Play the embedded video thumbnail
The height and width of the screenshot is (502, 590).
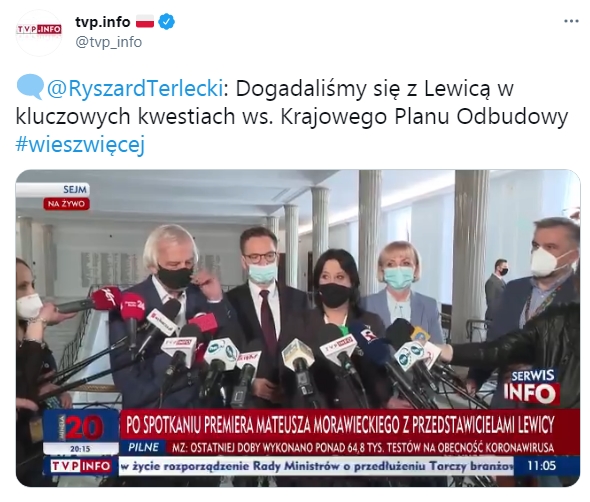pyautogui.click(x=298, y=328)
